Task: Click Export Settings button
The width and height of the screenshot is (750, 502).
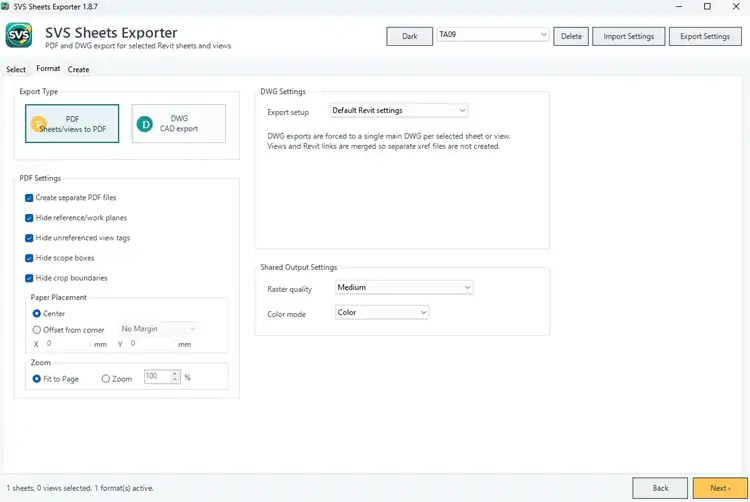Action: tap(705, 36)
